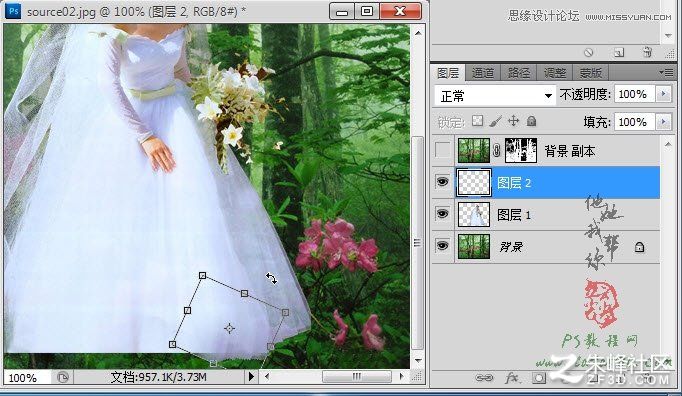682x396 pixels.
Task: Select the 背景 layer thumbnail
Action: (474, 247)
